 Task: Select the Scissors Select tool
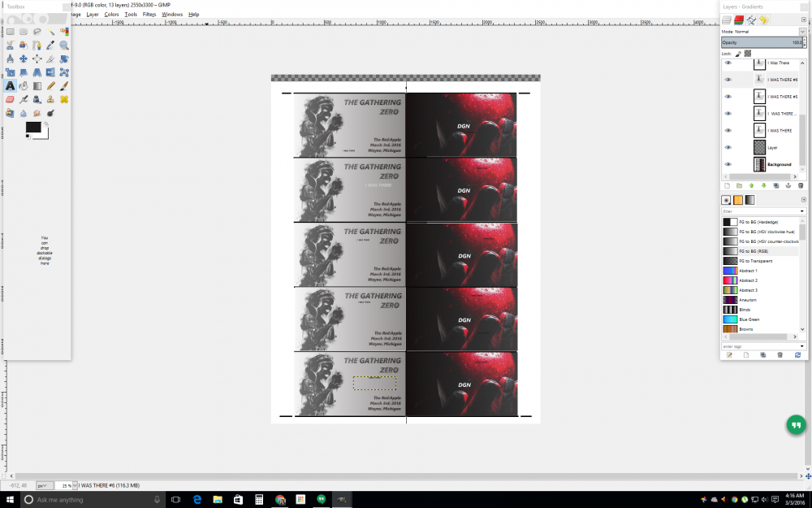coord(10,46)
